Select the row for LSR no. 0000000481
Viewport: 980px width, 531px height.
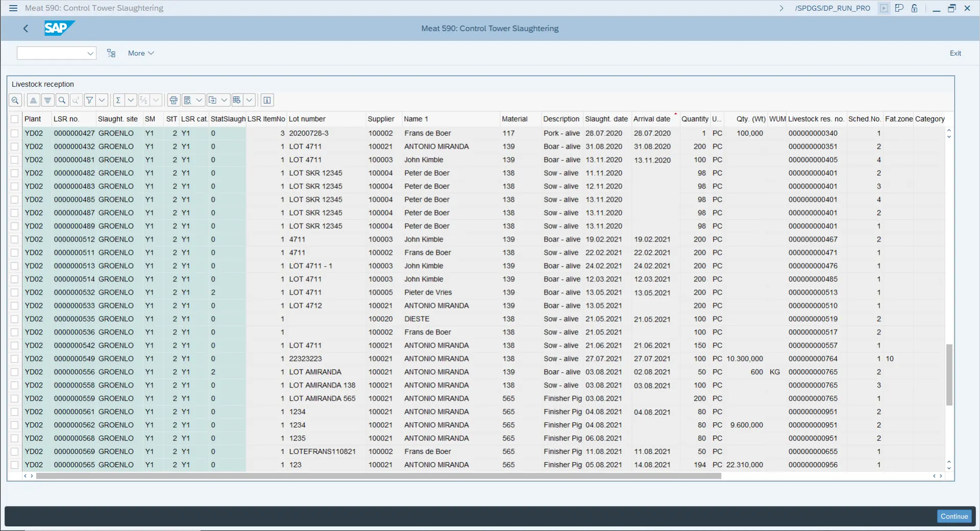coord(14,160)
